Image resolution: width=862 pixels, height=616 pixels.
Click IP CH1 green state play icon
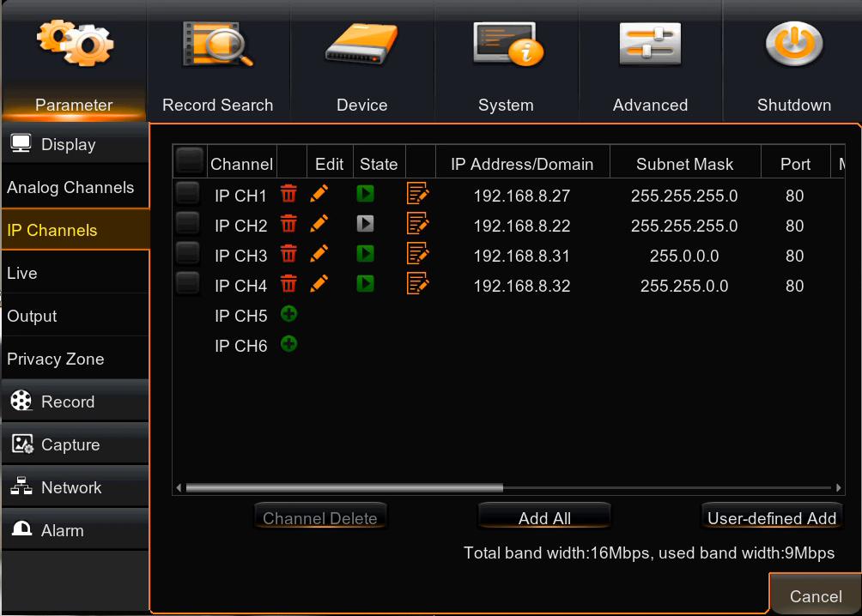[365, 193]
